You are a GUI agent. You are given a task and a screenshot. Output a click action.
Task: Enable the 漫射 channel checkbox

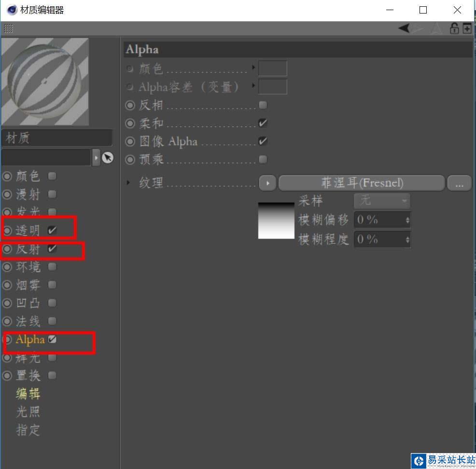click(52, 194)
